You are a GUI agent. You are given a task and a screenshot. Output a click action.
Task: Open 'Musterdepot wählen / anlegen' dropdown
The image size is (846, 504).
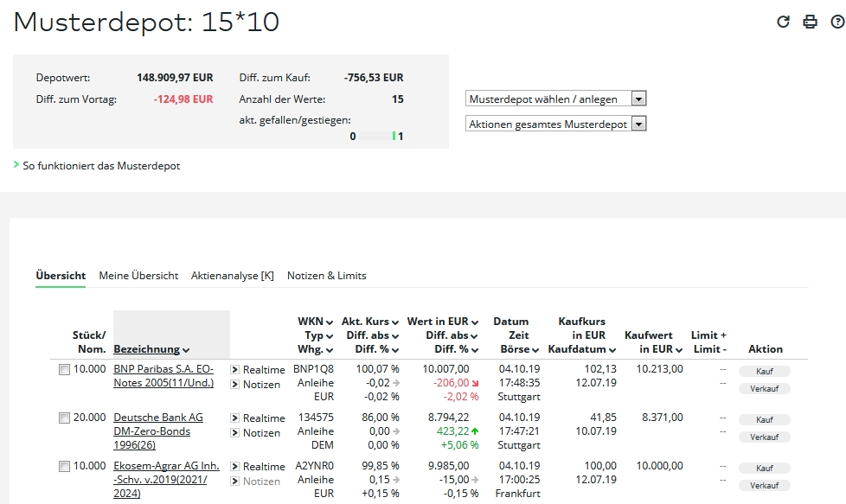point(555,99)
